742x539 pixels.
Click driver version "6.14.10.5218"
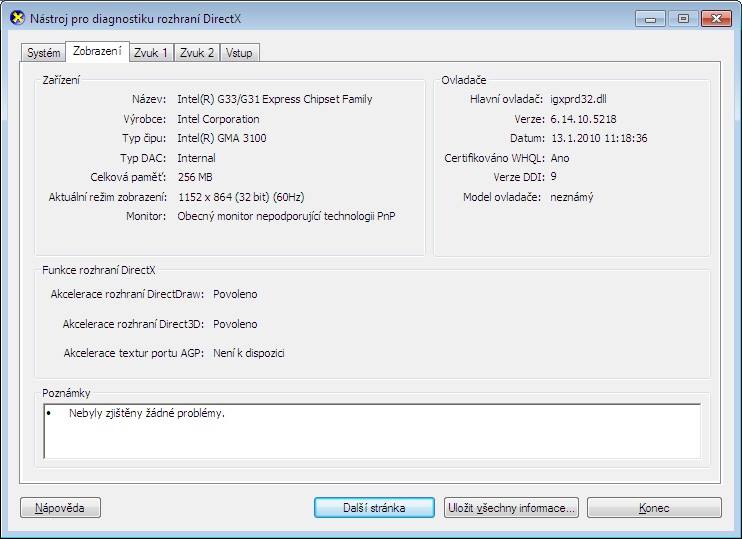coord(583,119)
